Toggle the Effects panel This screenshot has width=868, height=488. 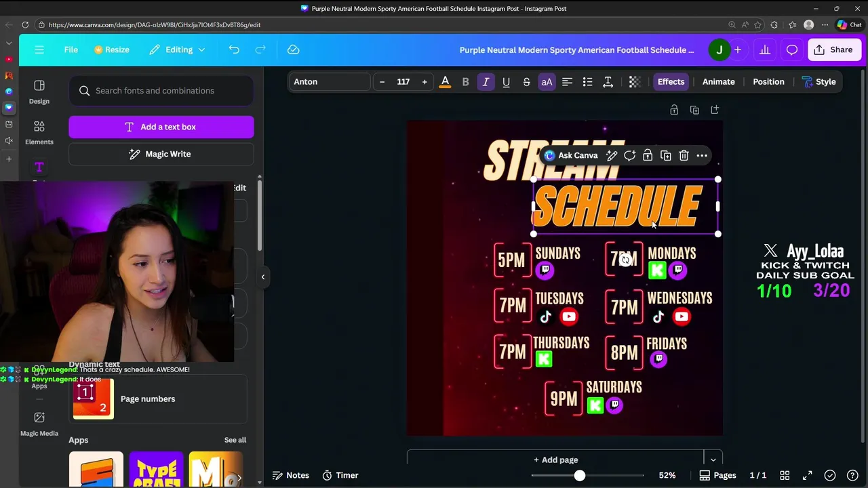pos(671,81)
